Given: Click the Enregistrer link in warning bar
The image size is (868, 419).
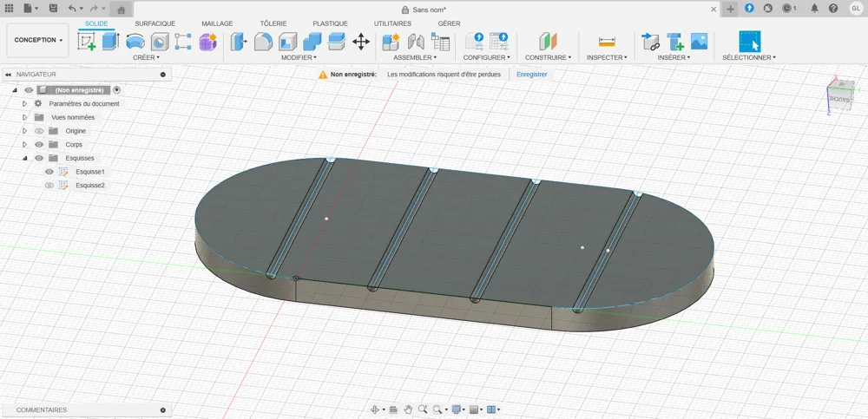Looking at the screenshot, I should pyautogui.click(x=532, y=74).
